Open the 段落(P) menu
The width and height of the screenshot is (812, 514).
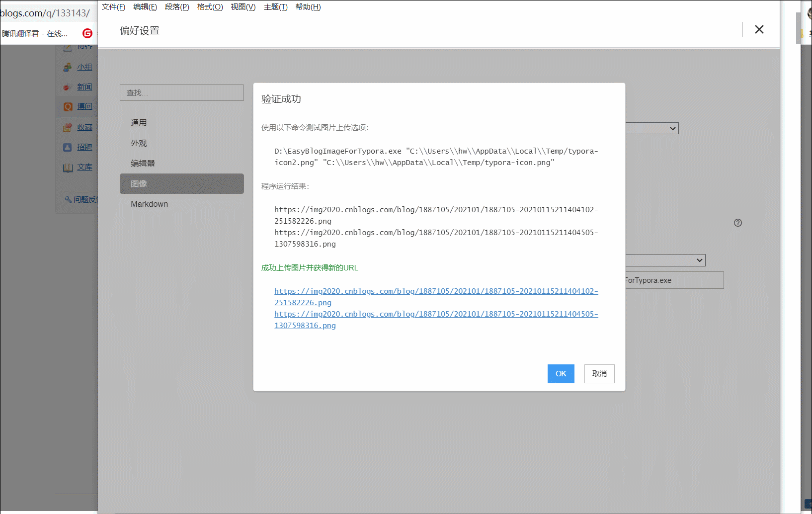coord(177,7)
